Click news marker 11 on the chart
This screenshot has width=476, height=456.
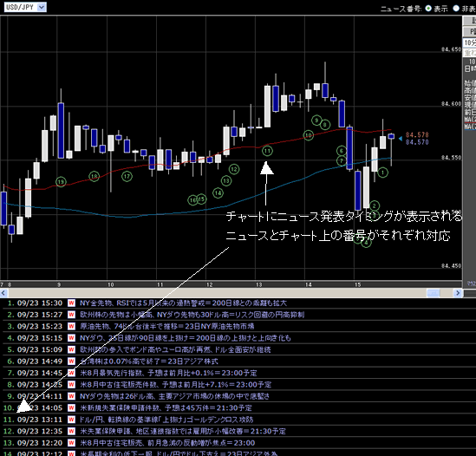click(267, 151)
